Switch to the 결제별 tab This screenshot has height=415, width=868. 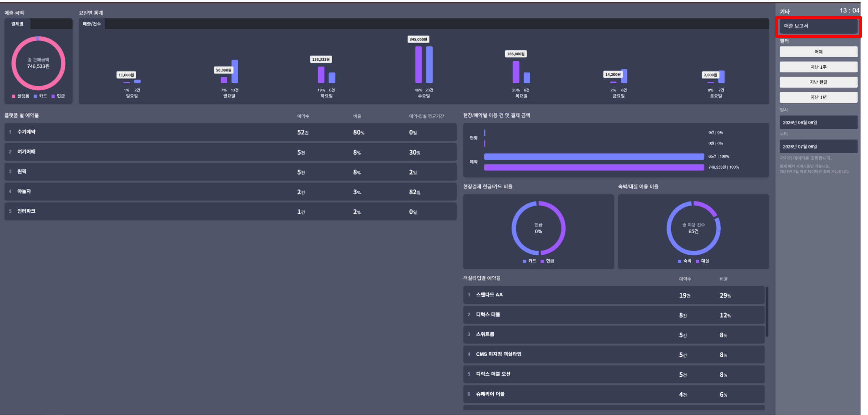[x=17, y=24]
